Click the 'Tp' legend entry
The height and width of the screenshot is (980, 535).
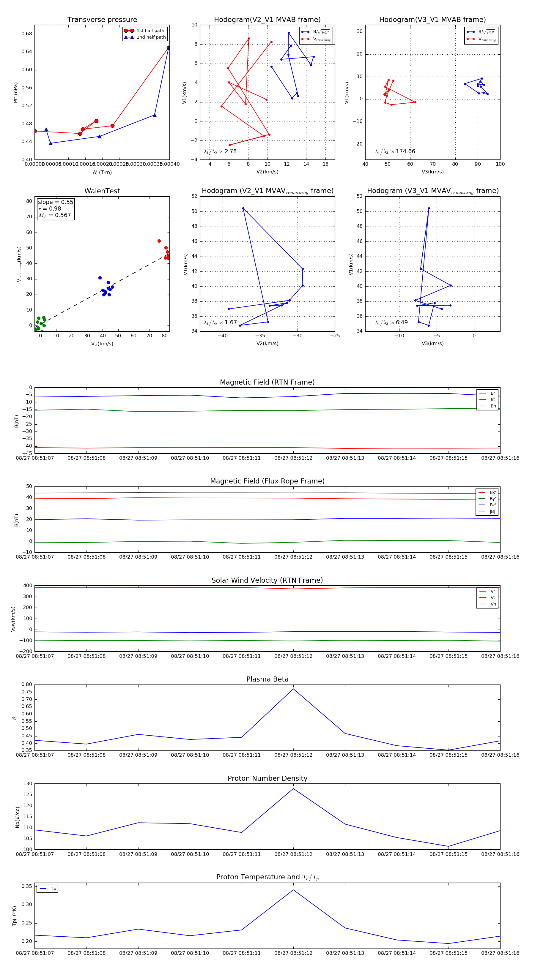click(x=48, y=889)
